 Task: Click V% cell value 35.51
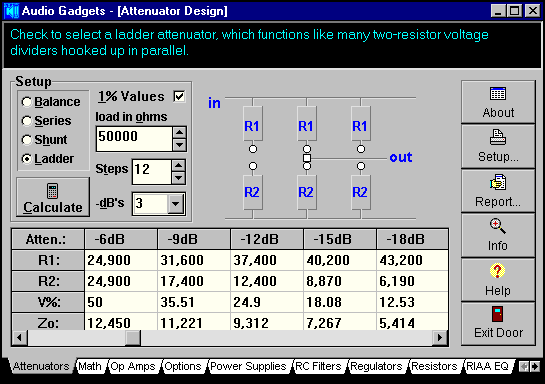[x=194, y=302]
